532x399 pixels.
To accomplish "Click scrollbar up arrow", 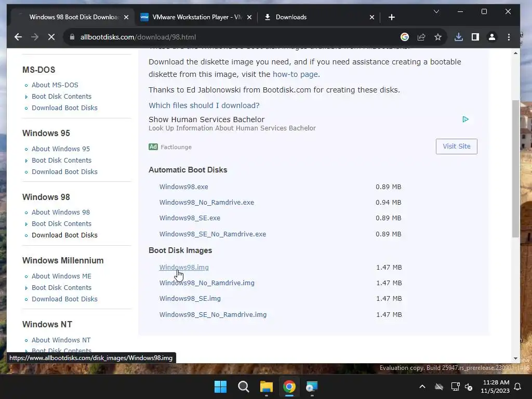I will click(515, 54).
